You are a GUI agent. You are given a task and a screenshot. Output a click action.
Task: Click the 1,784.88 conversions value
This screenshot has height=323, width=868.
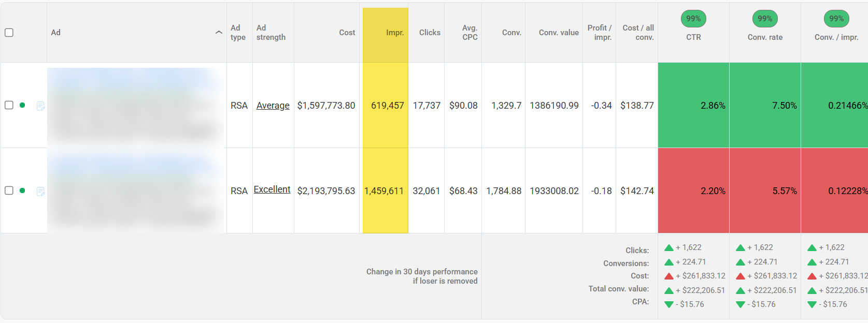click(504, 191)
